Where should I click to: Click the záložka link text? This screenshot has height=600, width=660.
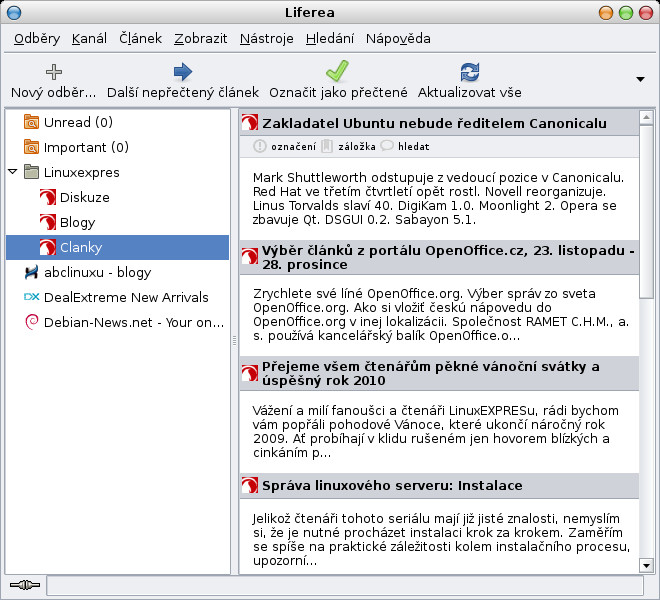coord(357,147)
